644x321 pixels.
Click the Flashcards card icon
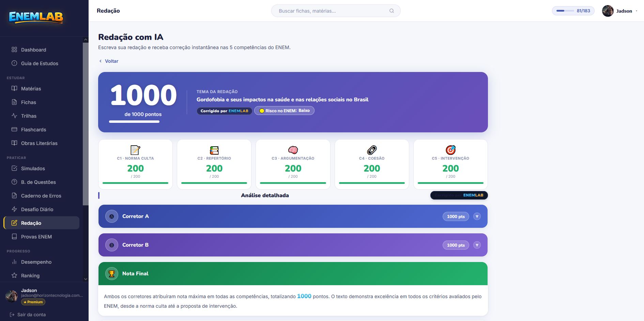pyautogui.click(x=14, y=129)
